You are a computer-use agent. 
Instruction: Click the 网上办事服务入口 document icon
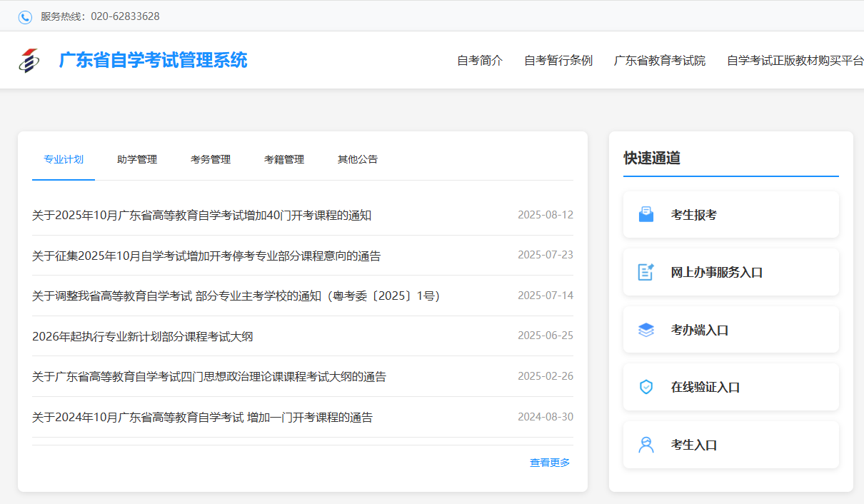tap(646, 272)
